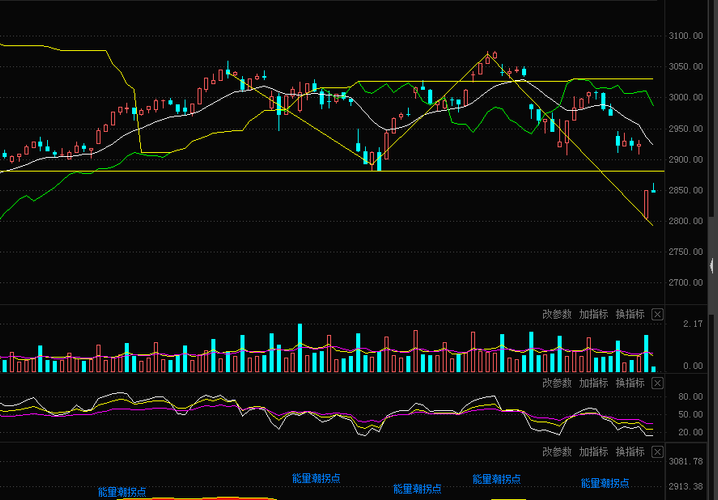Choose 换指标 in the bottom indicator panel
This screenshot has height=500, width=718.
[630, 452]
